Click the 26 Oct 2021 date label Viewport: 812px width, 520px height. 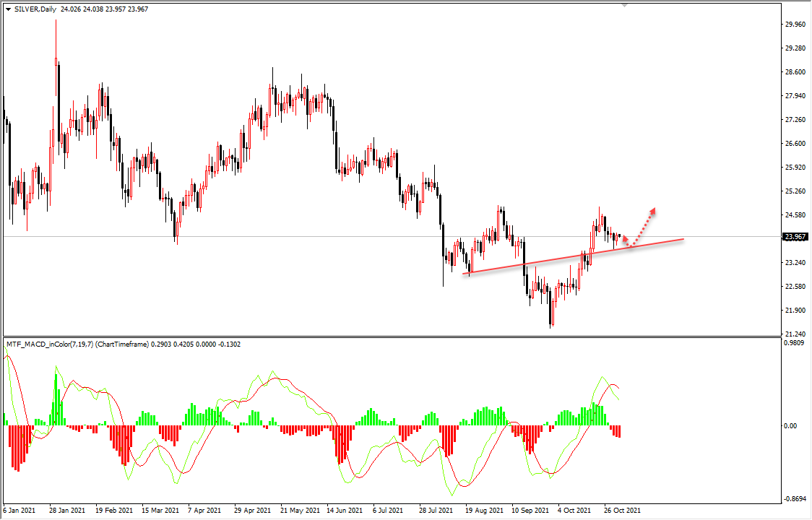tap(623, 510)
